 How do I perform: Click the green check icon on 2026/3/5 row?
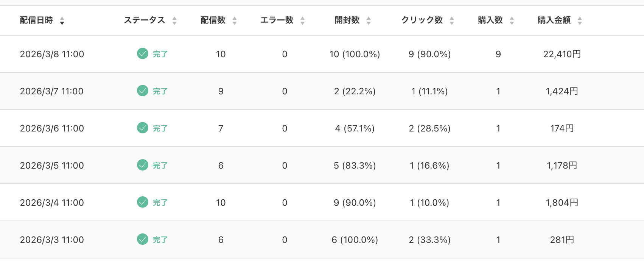pos(142,165)
